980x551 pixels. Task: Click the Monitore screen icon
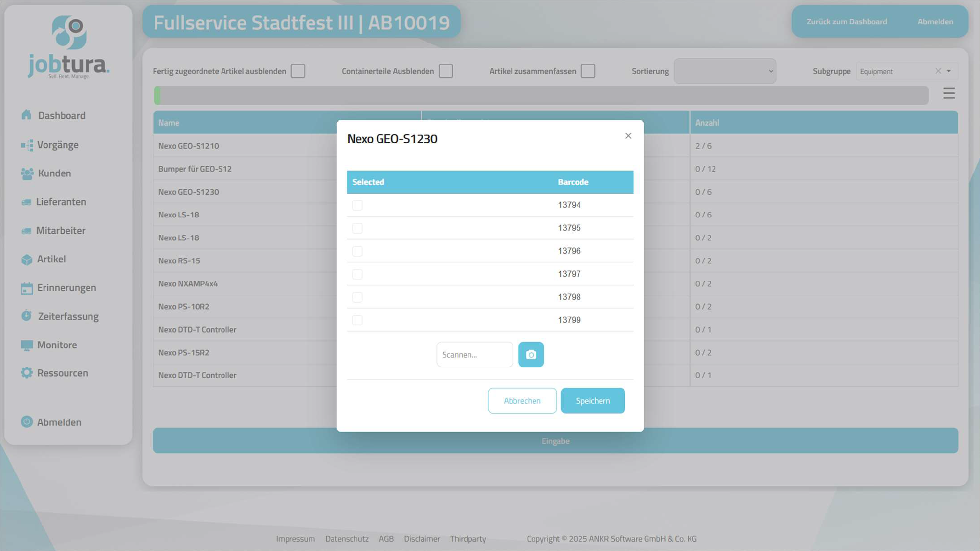27,345
